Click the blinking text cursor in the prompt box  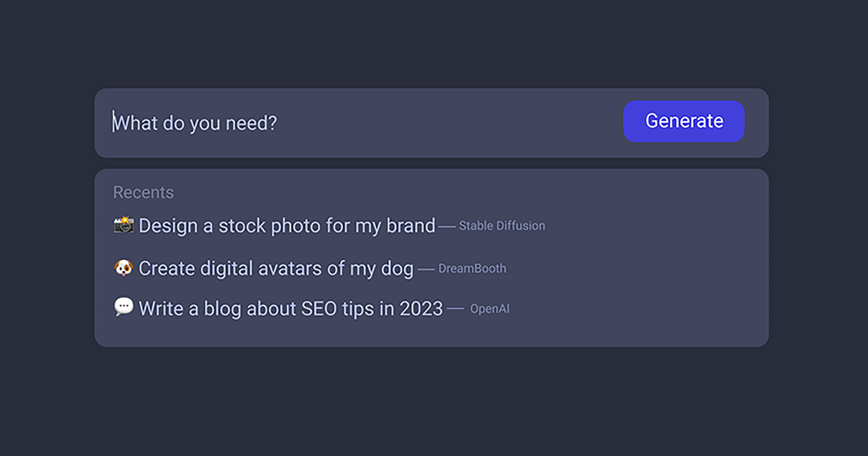113,122
